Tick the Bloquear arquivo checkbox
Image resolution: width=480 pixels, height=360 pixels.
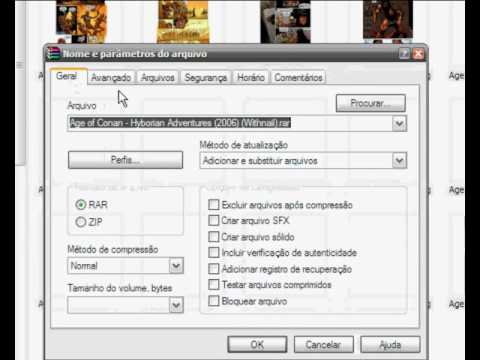click(214, 301)
